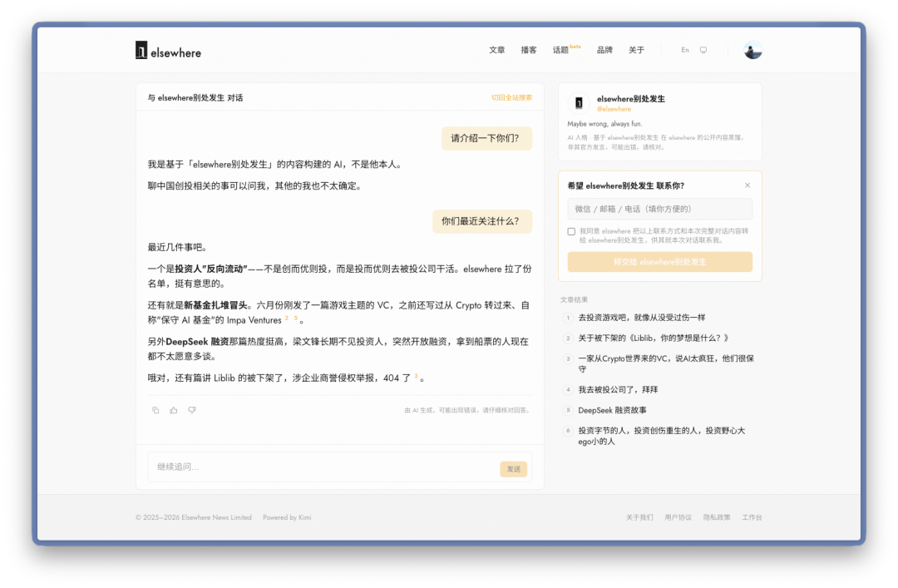
Task: Click the Maybe wrong, always fun. tagline
Action: (604, 124)
